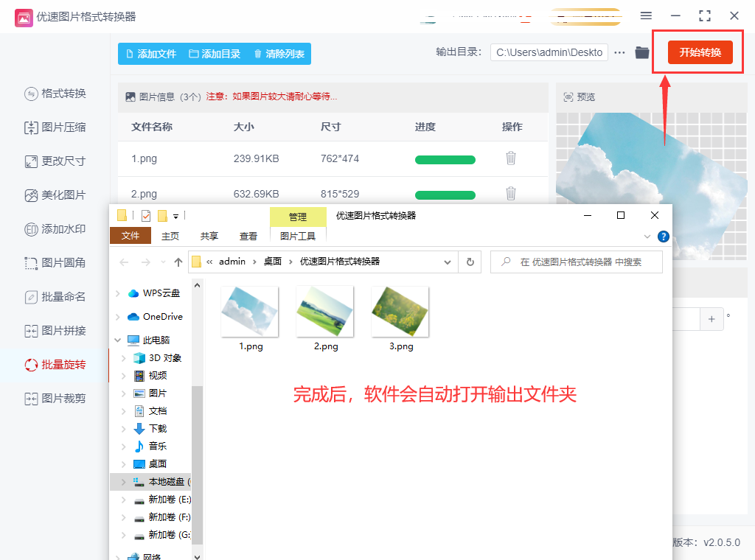Open 文件 tab in File Explorer
This screenshot has width=755, height=560.
pos(131,236)
